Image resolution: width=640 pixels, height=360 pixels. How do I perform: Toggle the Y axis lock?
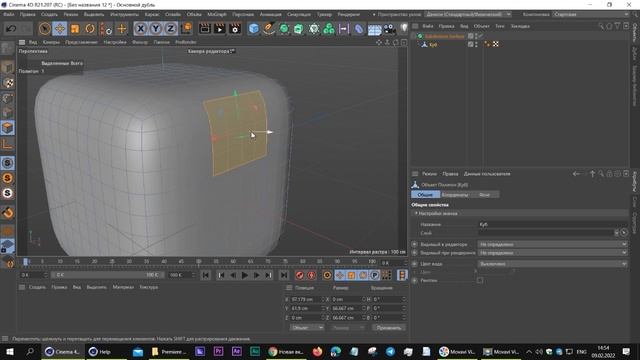click(x=156, y=29)
